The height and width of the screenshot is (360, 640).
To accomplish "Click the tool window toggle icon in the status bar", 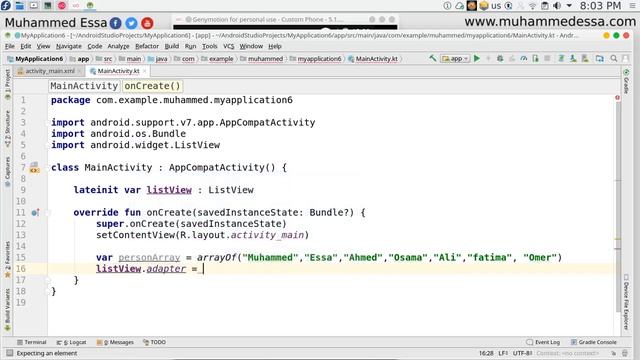I will 9,353.
